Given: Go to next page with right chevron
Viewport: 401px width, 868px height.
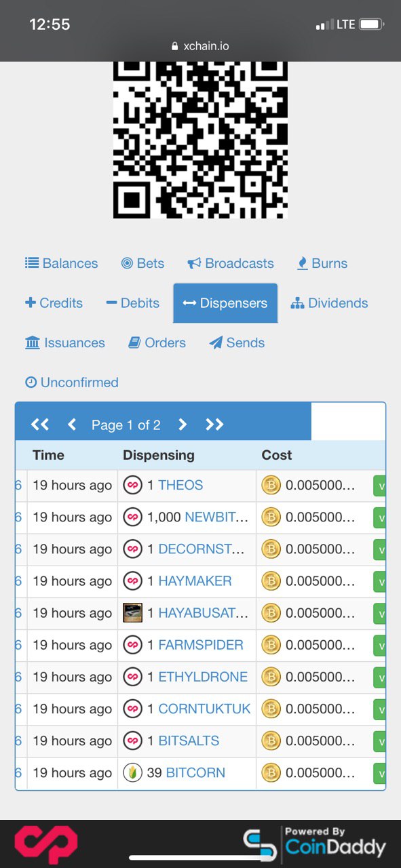Looking at the screenshot, I should (x=182, y=425).
